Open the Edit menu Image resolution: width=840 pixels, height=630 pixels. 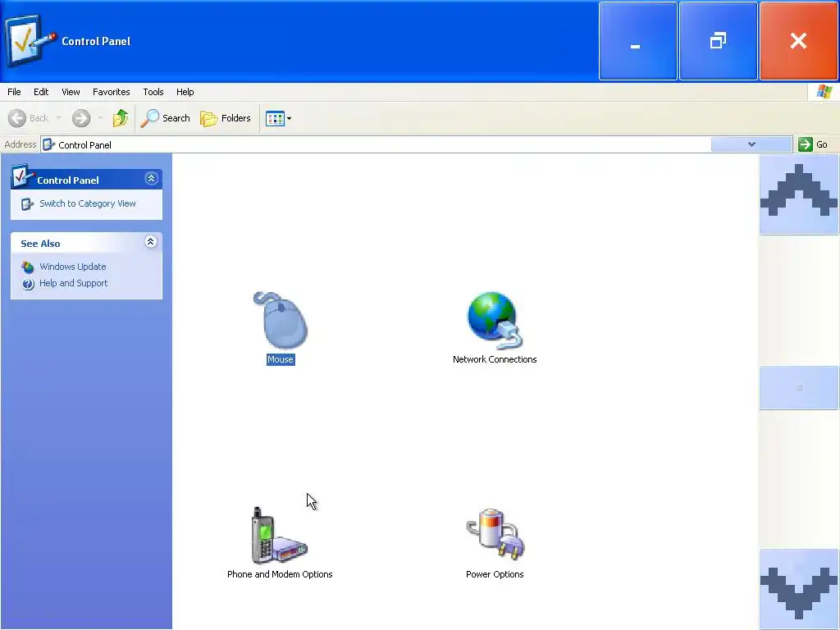[x=41, y=92]
